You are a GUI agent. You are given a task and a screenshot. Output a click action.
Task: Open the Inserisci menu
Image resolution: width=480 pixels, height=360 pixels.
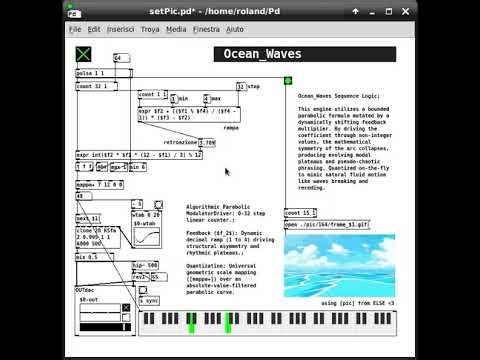[x=120, y=29]
